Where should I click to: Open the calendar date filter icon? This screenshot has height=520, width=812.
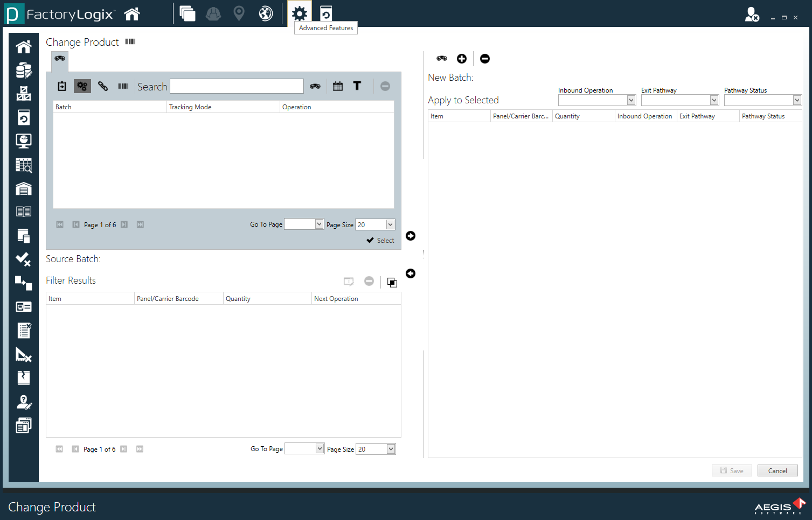click(x=338, y=86)
